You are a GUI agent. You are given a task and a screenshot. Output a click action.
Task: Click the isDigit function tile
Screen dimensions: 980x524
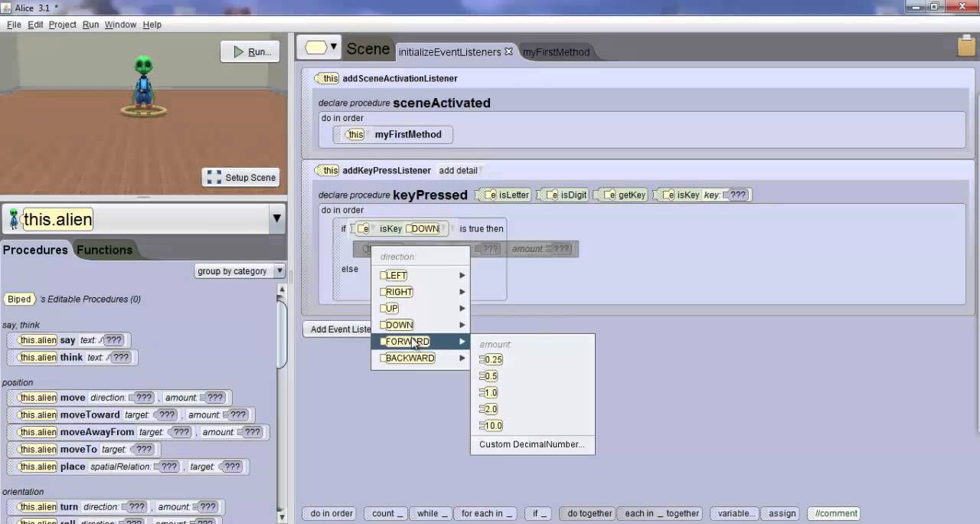[x=563, y=195]
